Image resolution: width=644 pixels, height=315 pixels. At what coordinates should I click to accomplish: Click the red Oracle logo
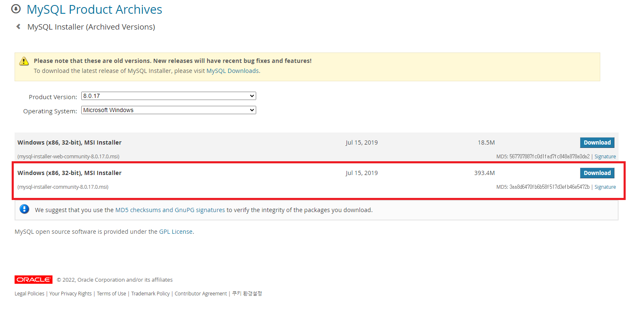(x=33, y=280)
